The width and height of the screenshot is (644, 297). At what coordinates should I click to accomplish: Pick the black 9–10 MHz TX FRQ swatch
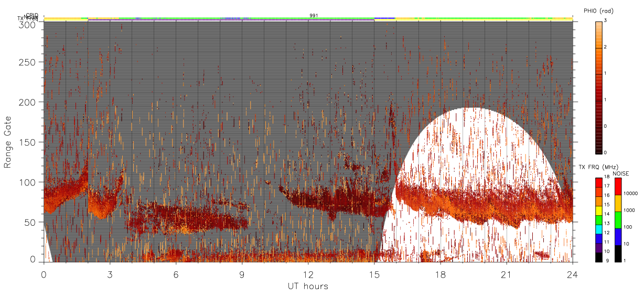point(599,257)
